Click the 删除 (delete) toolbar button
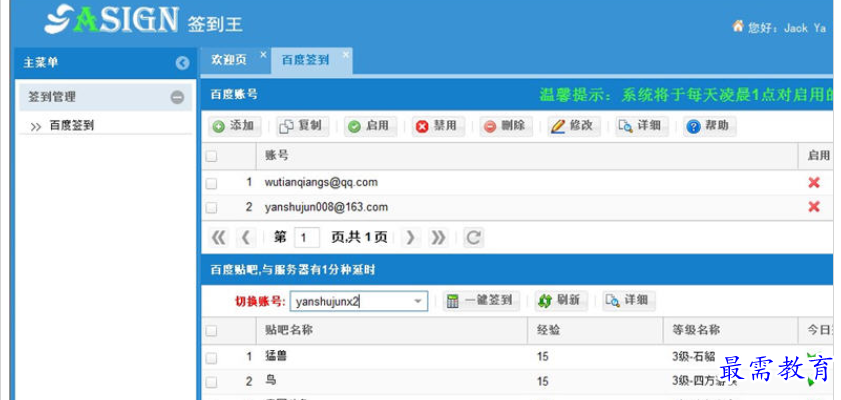Screen dimensions: 841x400 point(506,126)
